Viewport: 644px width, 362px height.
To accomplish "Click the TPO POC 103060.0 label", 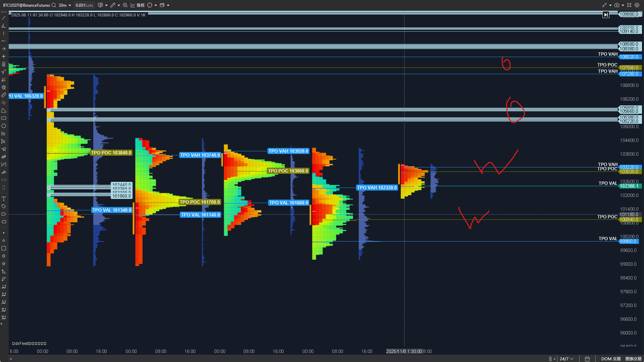I will pos(289,171).
